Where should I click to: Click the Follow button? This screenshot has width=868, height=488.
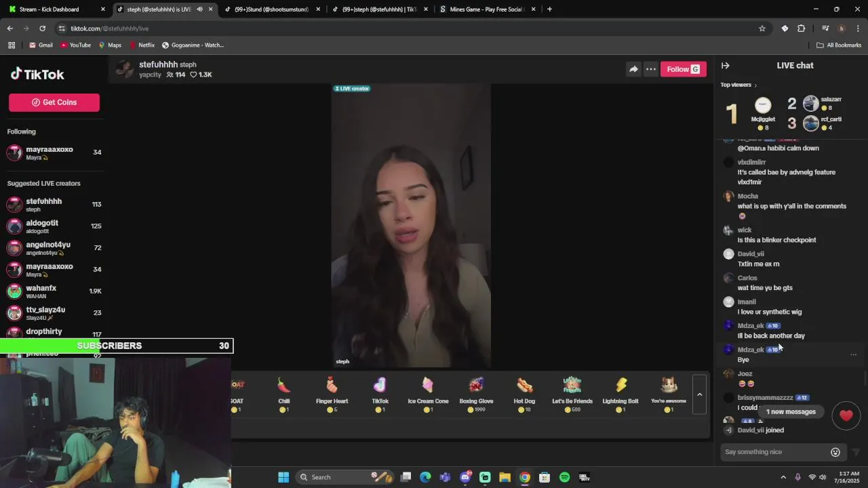[683, 69]
